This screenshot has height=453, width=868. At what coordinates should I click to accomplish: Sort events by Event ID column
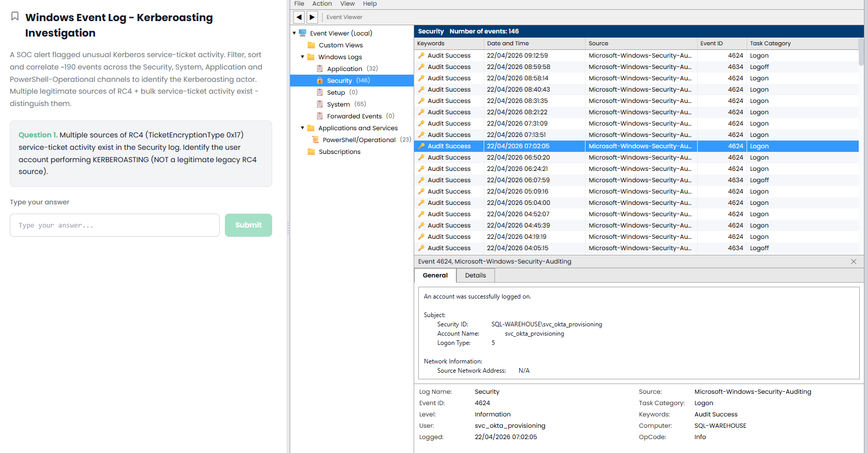[722, 43]
